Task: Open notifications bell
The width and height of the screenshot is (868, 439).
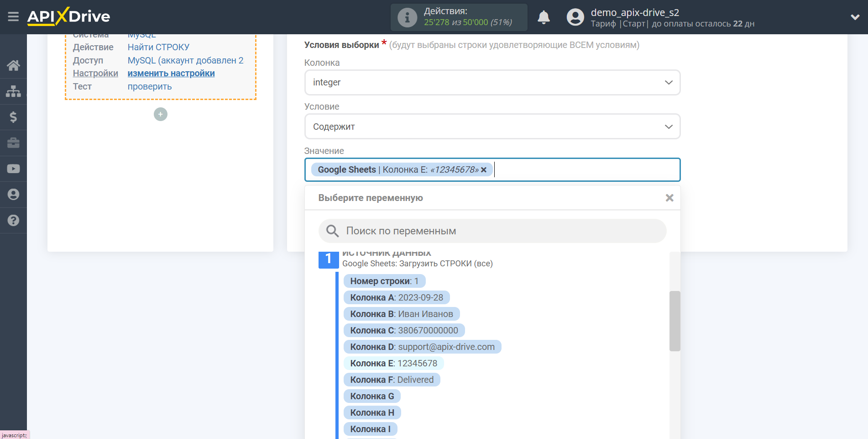Action: pyautogui.click(x=544, y=17)
